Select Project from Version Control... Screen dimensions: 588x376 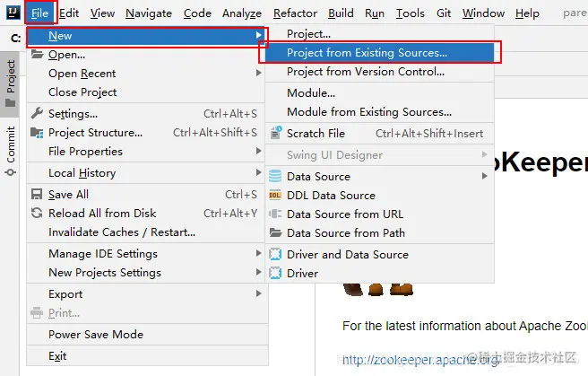[379, 71]
